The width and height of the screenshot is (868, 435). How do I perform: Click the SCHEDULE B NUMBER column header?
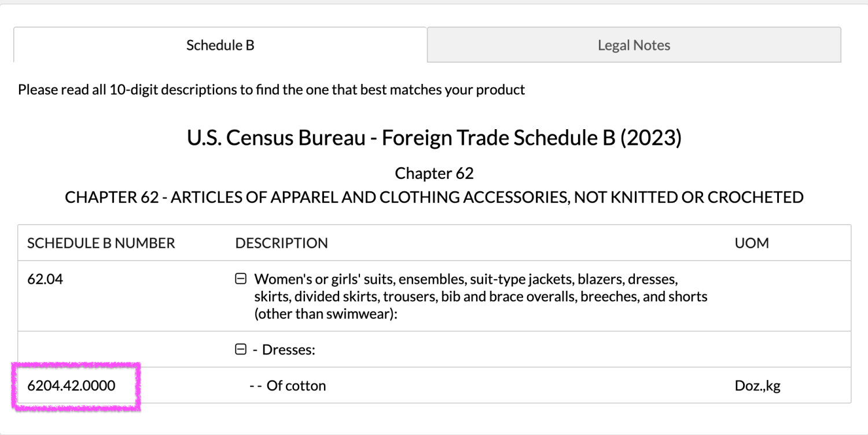click(x=101, y=243)
